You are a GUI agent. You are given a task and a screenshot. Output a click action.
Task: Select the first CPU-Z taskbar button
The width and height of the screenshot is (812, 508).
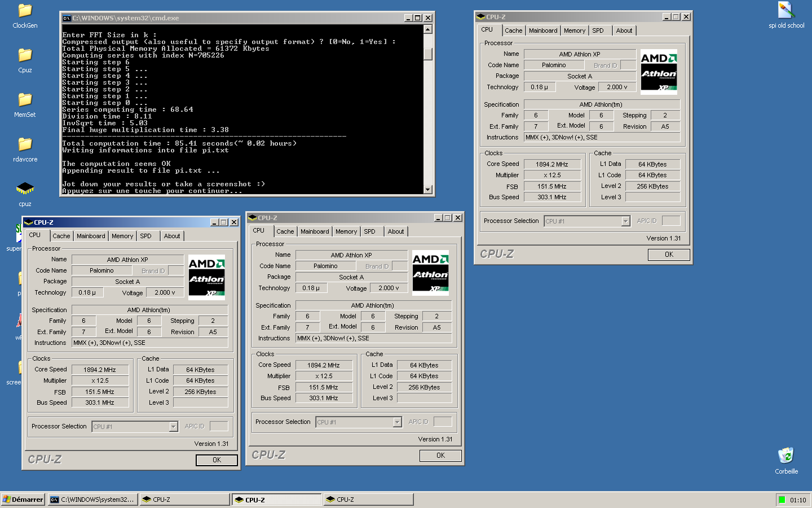[184, 500]
